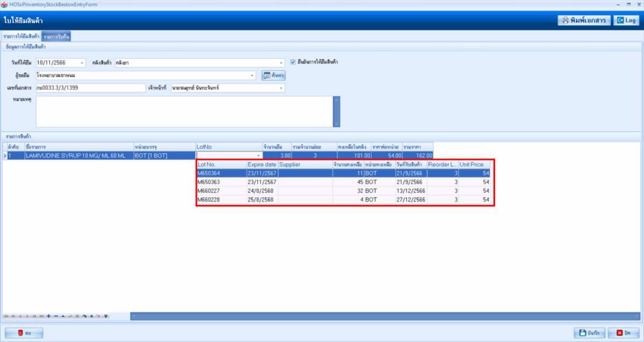
Task: Open the เจ้าหน้าที่ staff dropdown
Action: pyautogui.click(x=281, y=88)
